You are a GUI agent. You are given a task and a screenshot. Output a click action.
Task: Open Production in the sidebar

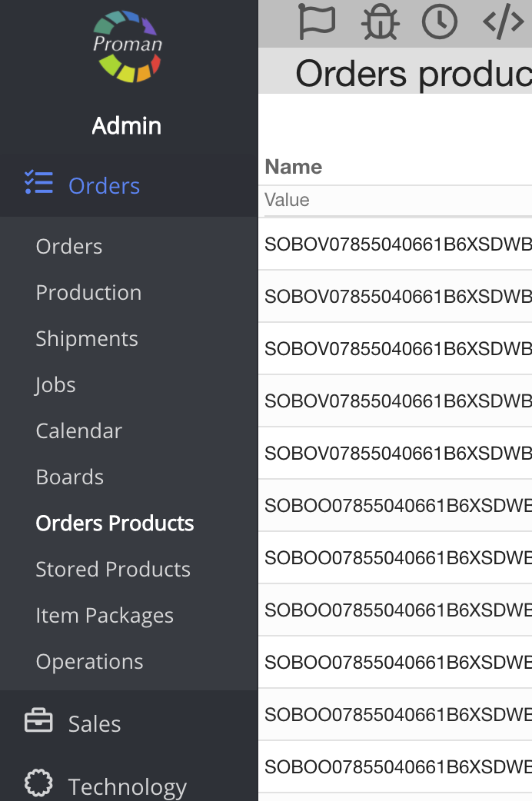[88, 293]
